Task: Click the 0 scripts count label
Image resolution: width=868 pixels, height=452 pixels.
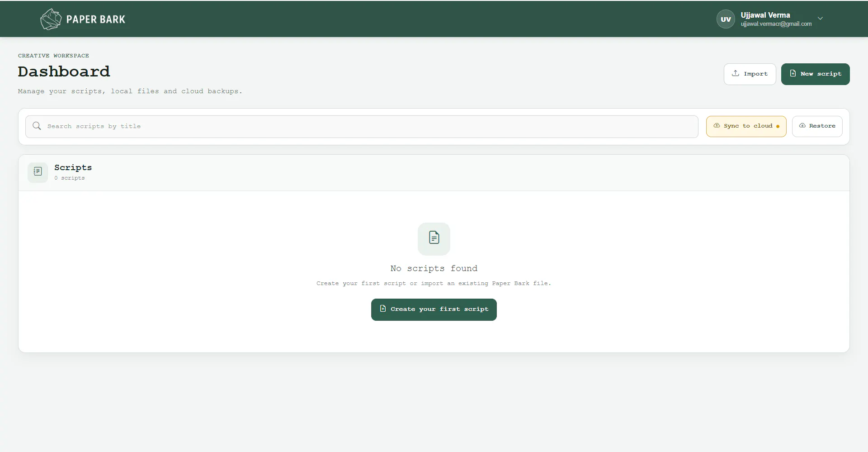Action: [70, 178]
